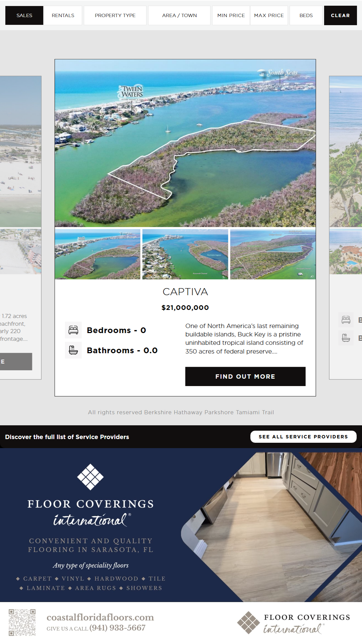Clear all search filters
This screenshot has width=362, height=644.
pyautogui.click(x=340, y=15)
